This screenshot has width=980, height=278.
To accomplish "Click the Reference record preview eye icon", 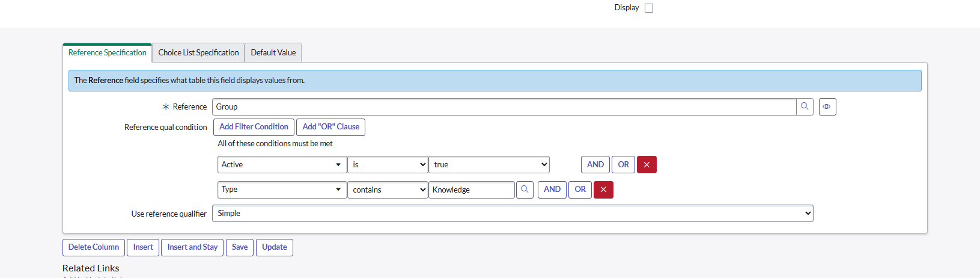I will coord(827,107).
